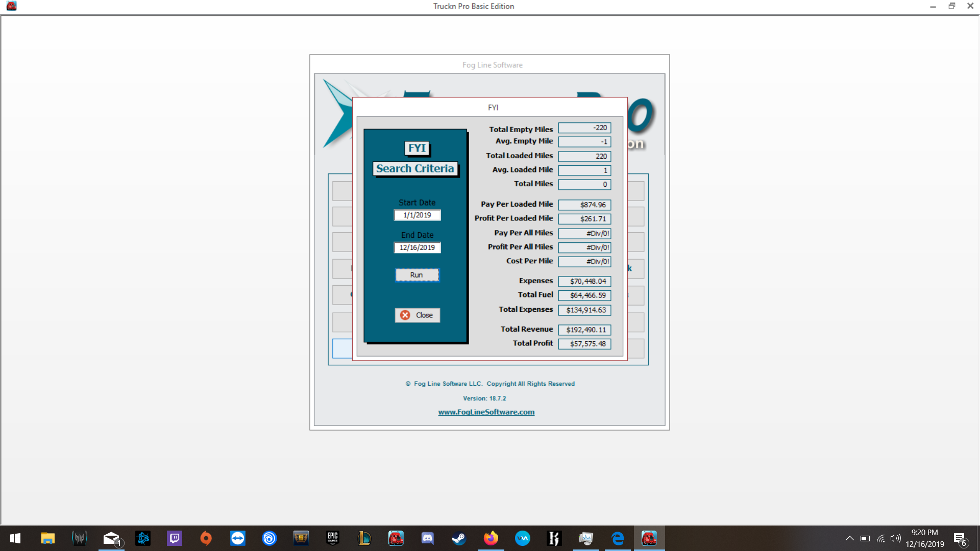Launch Battle.net from the taskbar

143,538
